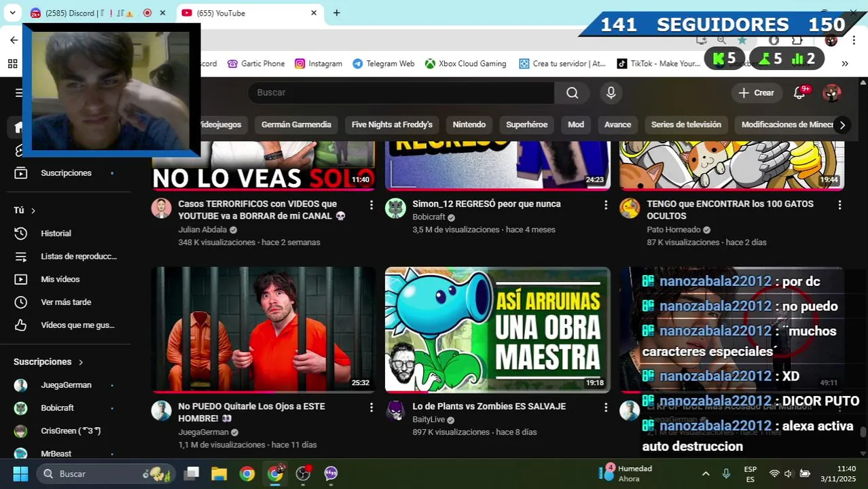Click volume icon in system tray
The width and height of the screenshot is (868, 489).
pos(789,473)
